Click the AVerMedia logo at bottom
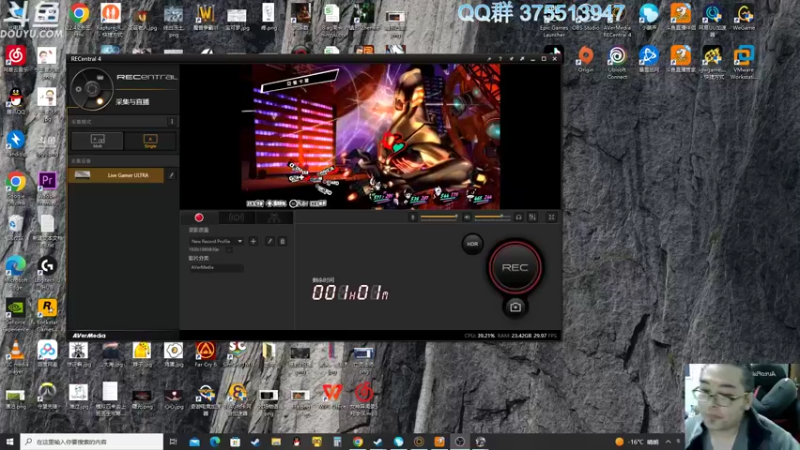800x450 pixels. [x=89, y=336]
